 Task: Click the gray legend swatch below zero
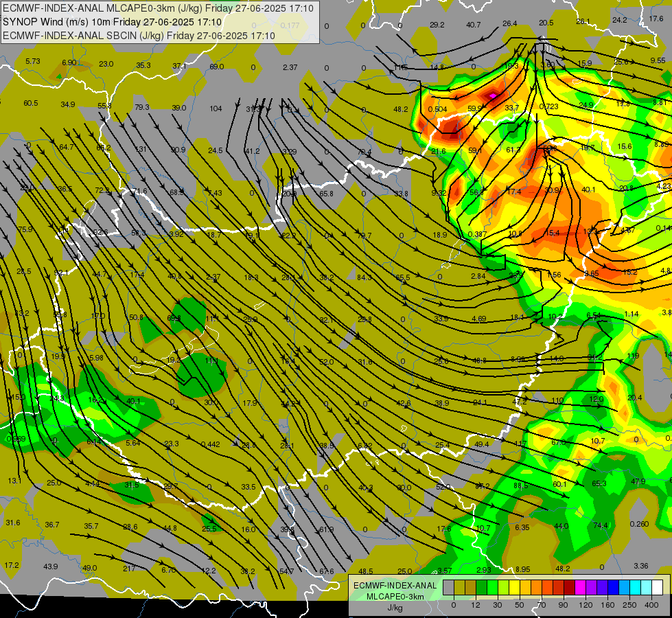(x=448, y=587)
